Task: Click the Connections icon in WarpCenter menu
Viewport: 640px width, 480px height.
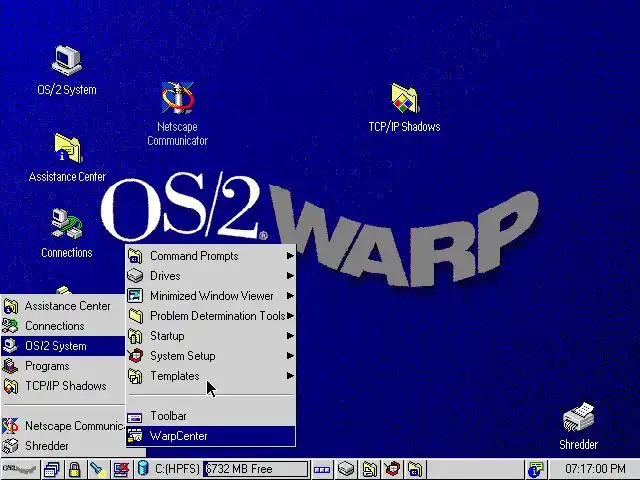Action: point(10,326)
